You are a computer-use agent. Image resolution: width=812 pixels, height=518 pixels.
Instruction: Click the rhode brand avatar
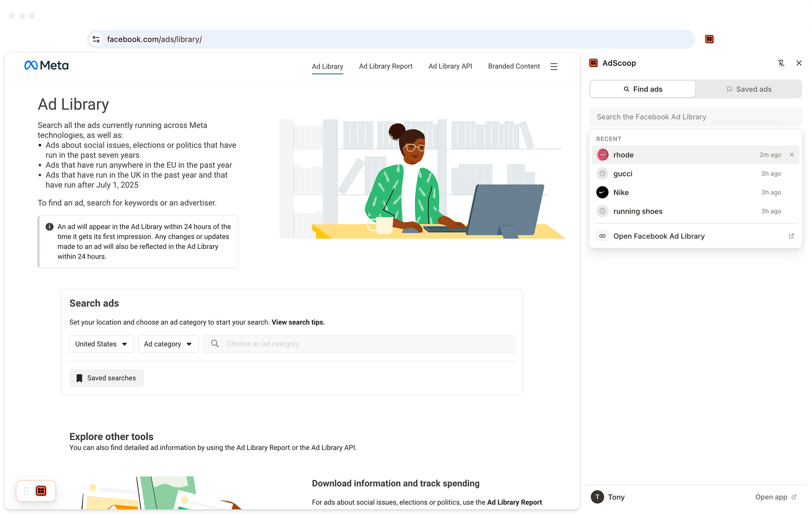coord(602,155)
